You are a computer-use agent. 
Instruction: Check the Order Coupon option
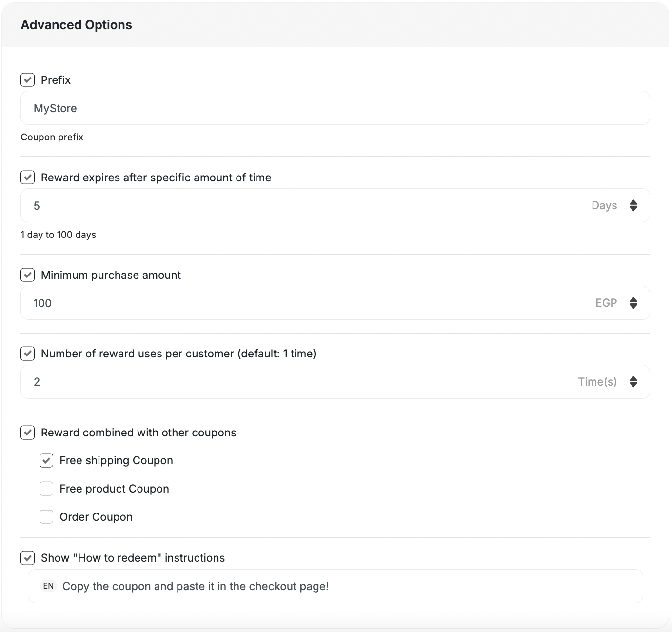pos(46,516)
